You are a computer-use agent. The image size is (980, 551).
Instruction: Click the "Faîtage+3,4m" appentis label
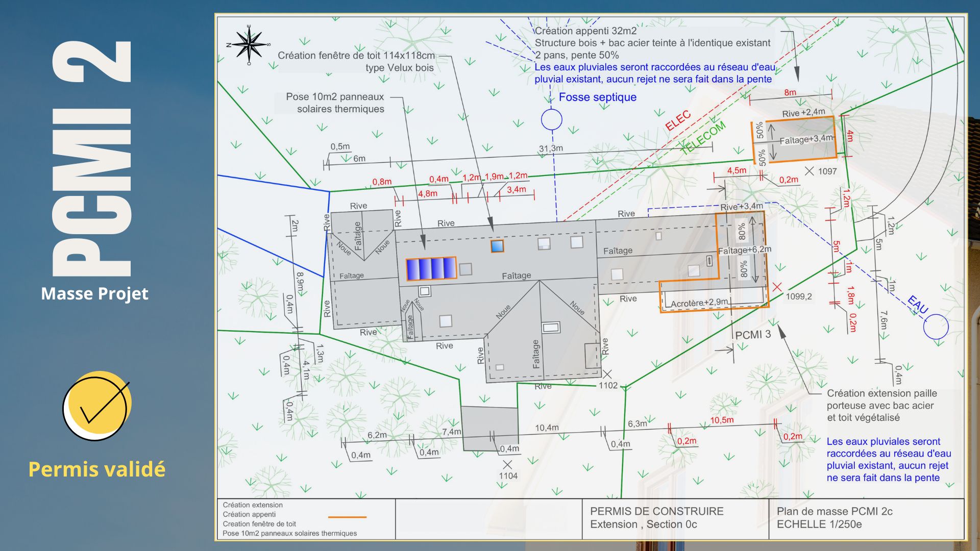click(x=806, y=139)
